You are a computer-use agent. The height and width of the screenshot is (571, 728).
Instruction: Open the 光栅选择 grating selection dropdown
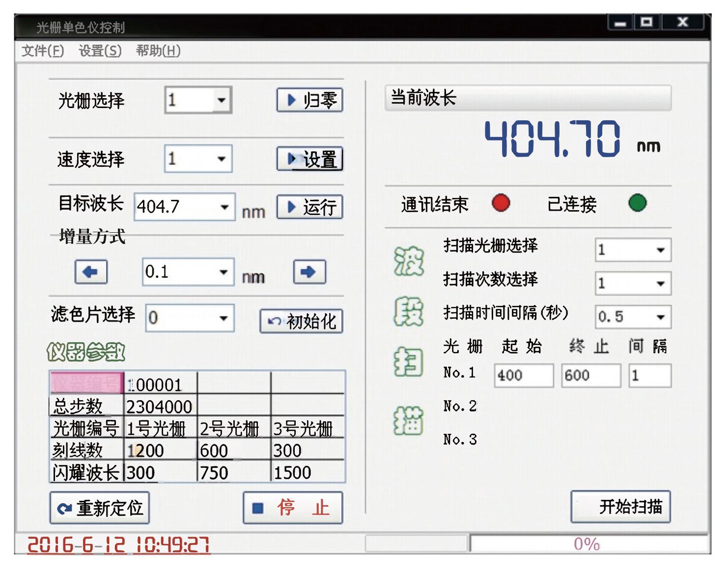pos(222,100)
